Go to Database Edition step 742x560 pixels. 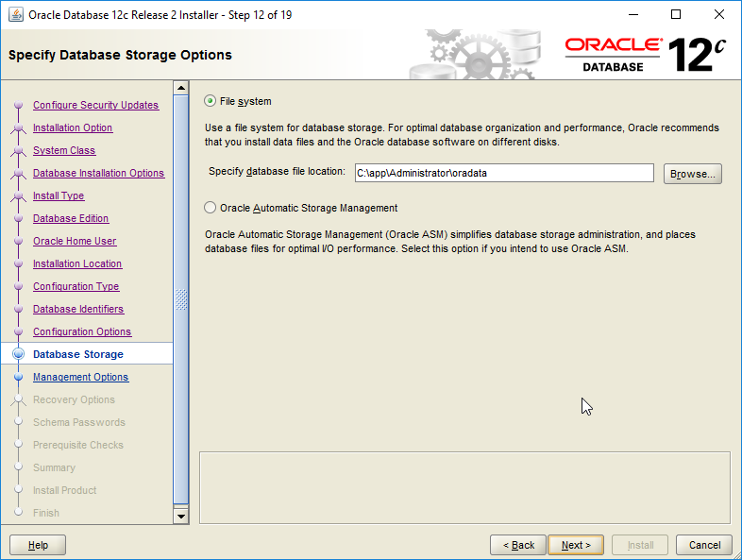(71, 218)
